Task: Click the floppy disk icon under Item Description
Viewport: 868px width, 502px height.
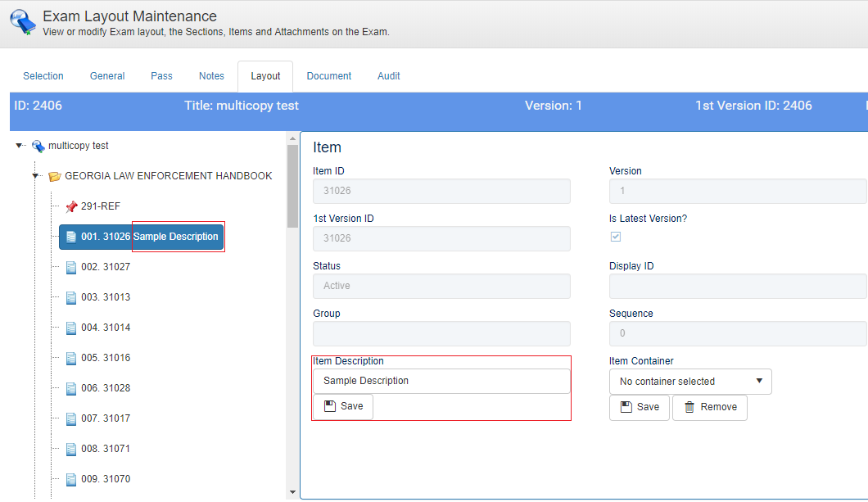Action: [330, 406]
